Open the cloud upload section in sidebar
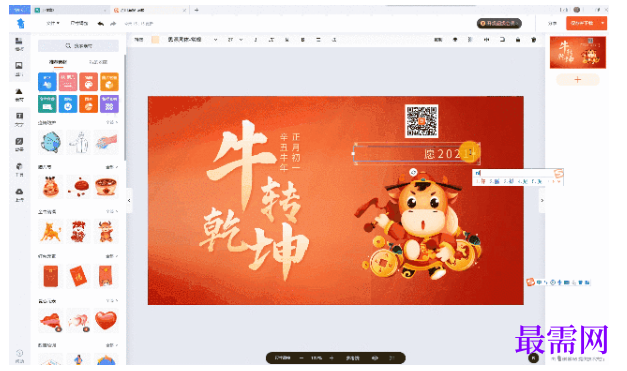This screenshot has height=371, width=627. (x=19, y=194)
